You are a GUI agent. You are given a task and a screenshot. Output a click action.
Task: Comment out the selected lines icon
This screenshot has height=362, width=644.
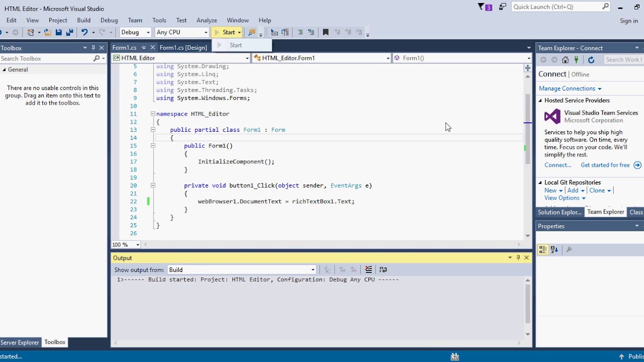coord(300,32)
